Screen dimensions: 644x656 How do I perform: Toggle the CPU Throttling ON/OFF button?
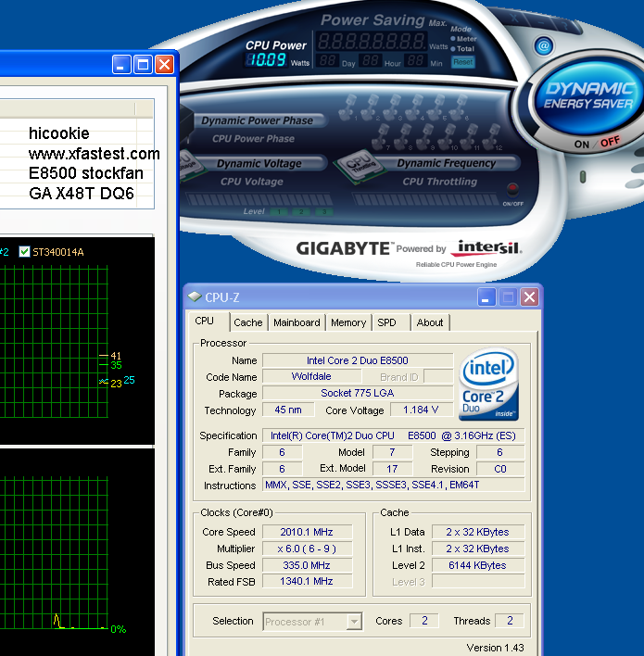pos(512,187)
